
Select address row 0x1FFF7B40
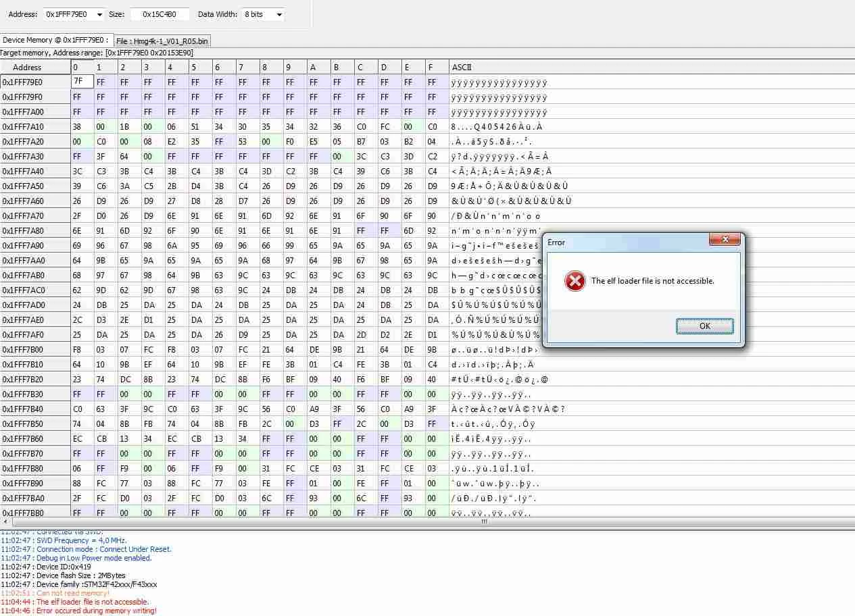click(x=35, y=409)
